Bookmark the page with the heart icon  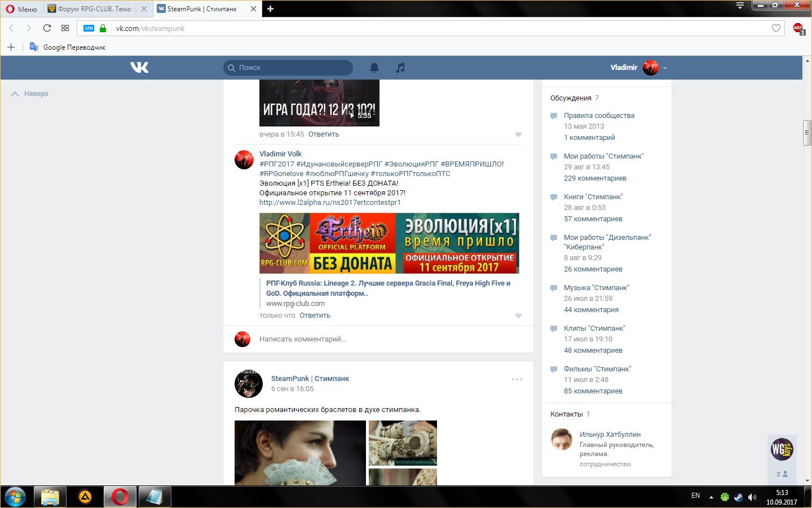click(x=776, y=28)
